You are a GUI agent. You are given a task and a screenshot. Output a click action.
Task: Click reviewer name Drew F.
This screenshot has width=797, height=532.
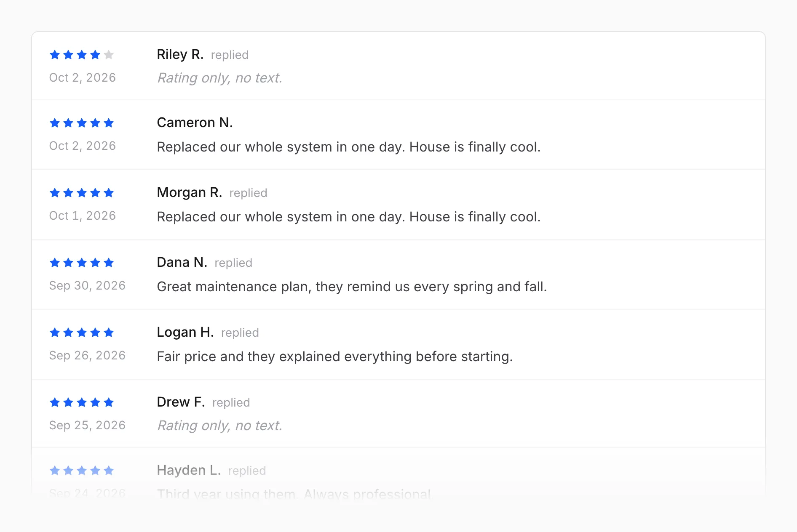pos(181,402)
